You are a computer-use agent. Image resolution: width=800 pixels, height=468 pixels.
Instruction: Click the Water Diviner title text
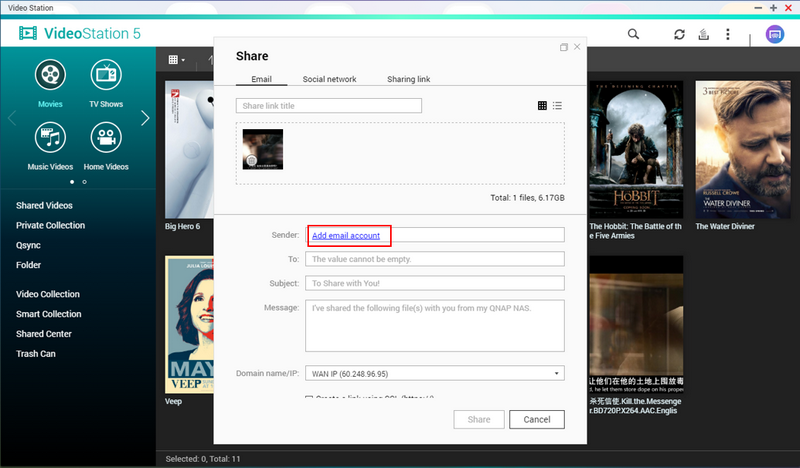click(725, 226)
